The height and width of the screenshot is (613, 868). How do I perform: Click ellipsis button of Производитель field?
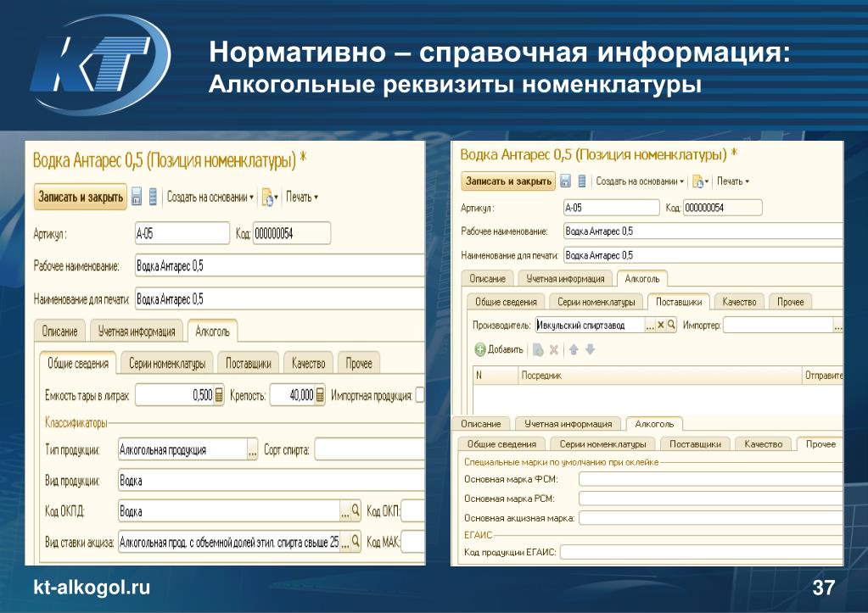click(x=650, y=326)
